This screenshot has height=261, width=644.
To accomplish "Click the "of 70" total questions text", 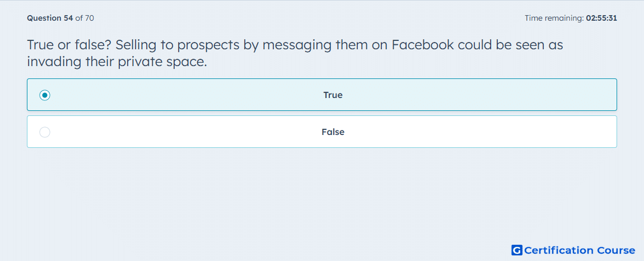I will click(x=85, y=18).
